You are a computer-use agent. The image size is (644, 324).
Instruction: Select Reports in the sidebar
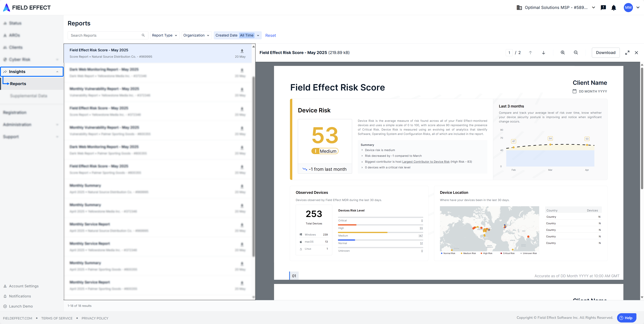point(18,84)
